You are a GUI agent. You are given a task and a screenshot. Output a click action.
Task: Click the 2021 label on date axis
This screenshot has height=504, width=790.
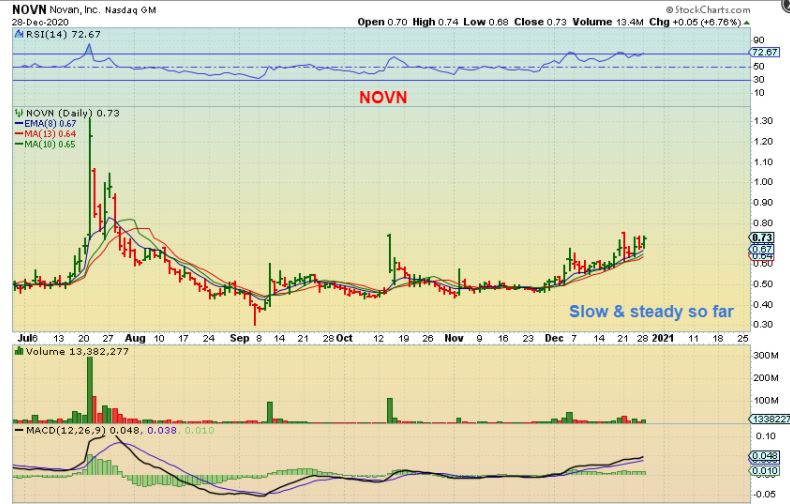(663, 338)
